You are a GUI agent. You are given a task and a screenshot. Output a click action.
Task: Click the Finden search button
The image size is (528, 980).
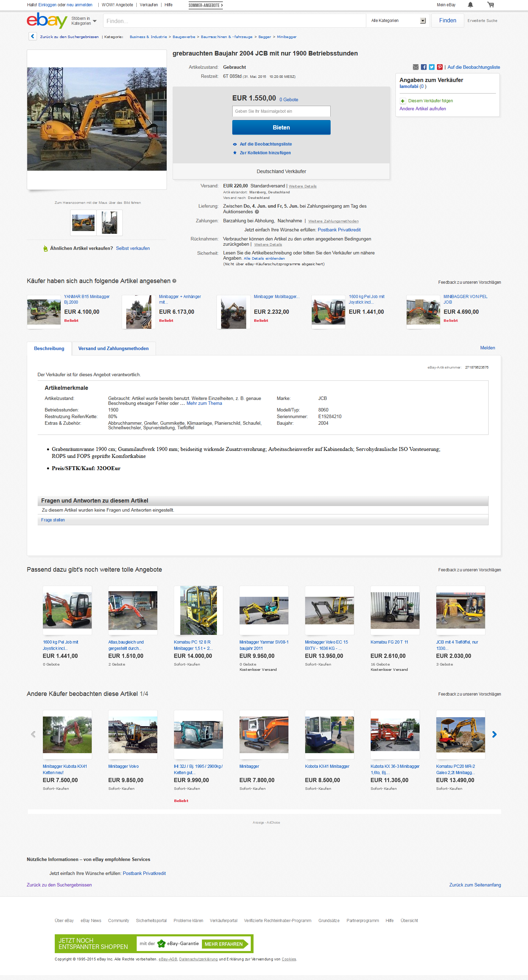pos(447,21)
